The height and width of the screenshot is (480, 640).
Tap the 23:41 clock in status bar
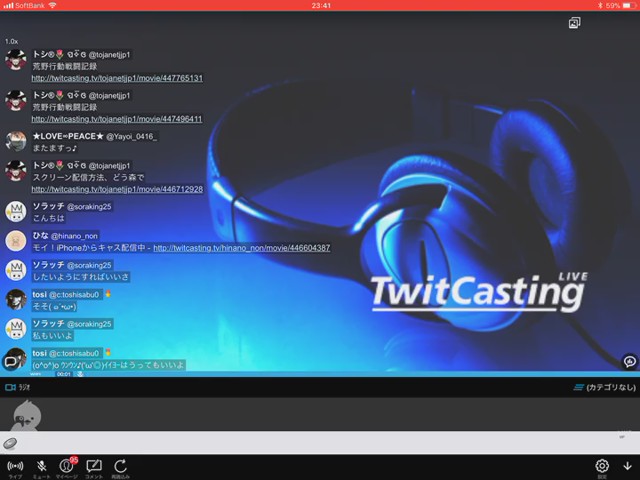click(321, 5)
